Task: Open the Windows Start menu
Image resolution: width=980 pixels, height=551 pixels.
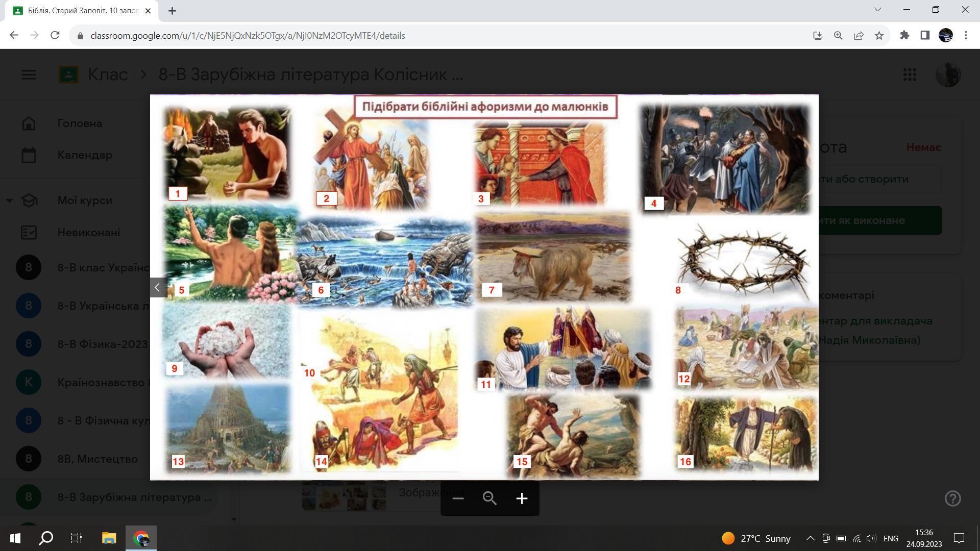Action: pos(15,538)
